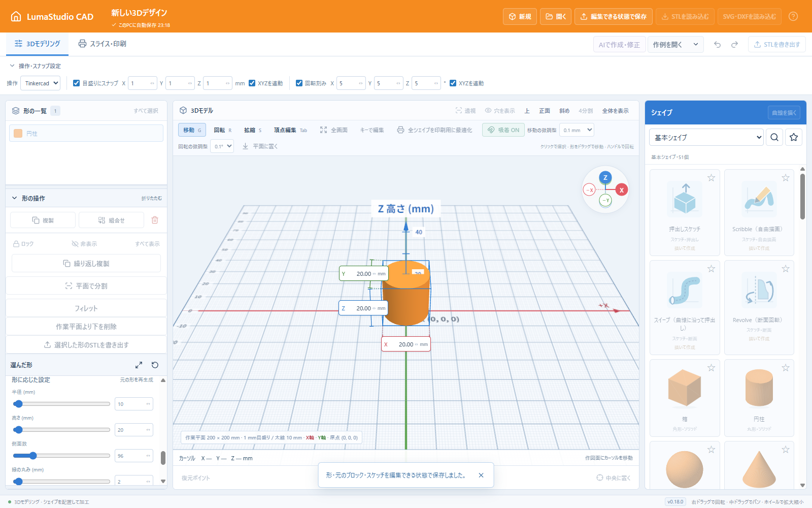Image resolution: width=812 pixels, height=508 pixels.
Task: Select the 拡縮 scale tool
Action: click(253, 130)
